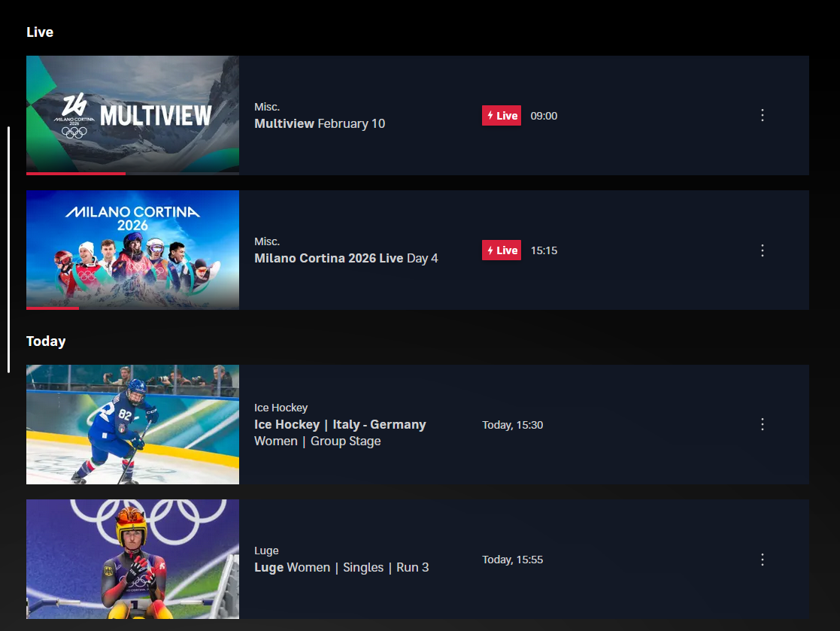This screenshot has width=840, height=631.
Task: Click the Live badge on Milano Cortina row
Action: (x=502, y=250)
